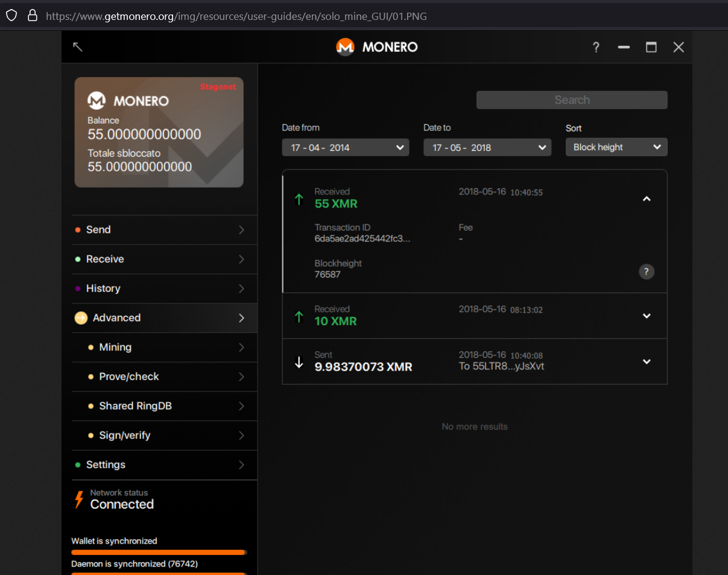Open the Send page from sidebar
This screenshot has height=575, width=728.
[164, 230]
